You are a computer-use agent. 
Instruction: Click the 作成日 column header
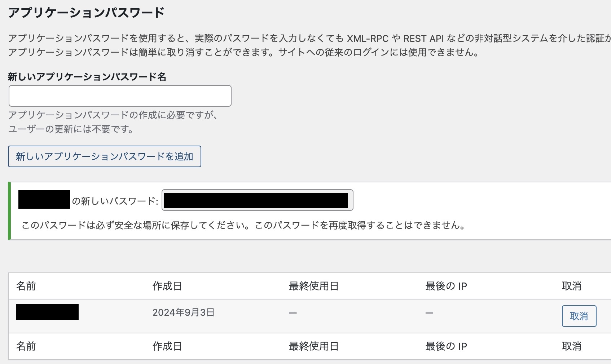[167, 286]
